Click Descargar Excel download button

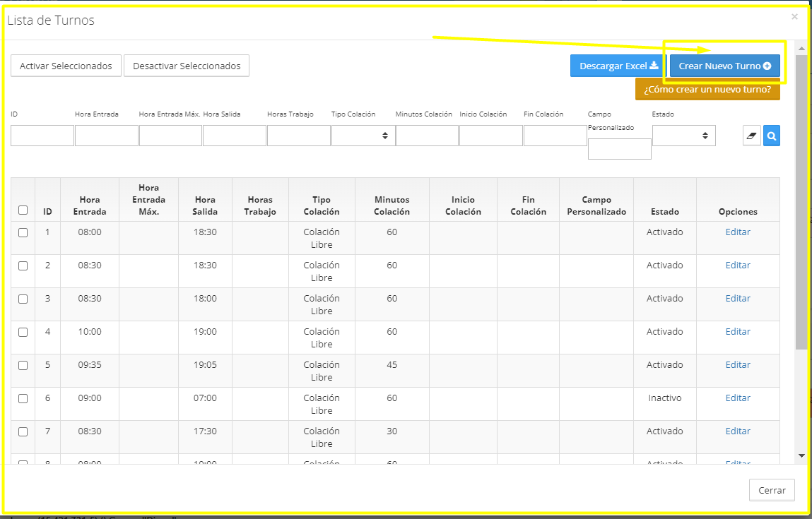pos(618,66)
